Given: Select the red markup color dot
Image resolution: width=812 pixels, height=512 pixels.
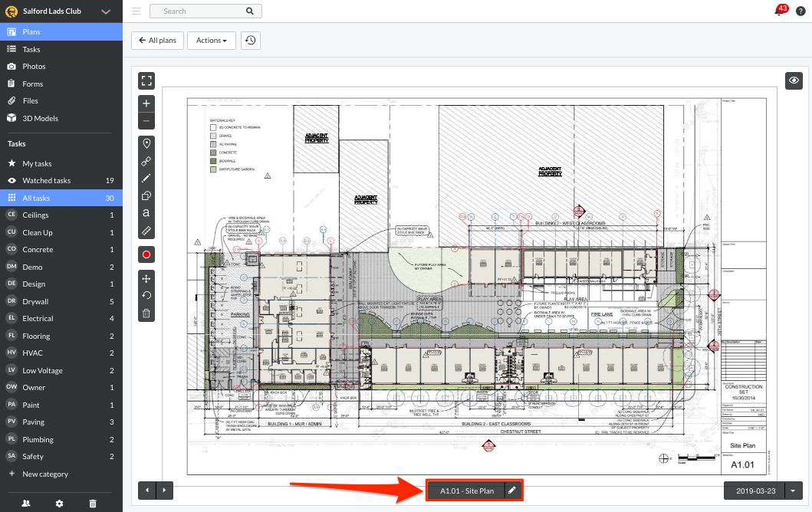Looking at the screenshot, I should click(x=146, y=254).
